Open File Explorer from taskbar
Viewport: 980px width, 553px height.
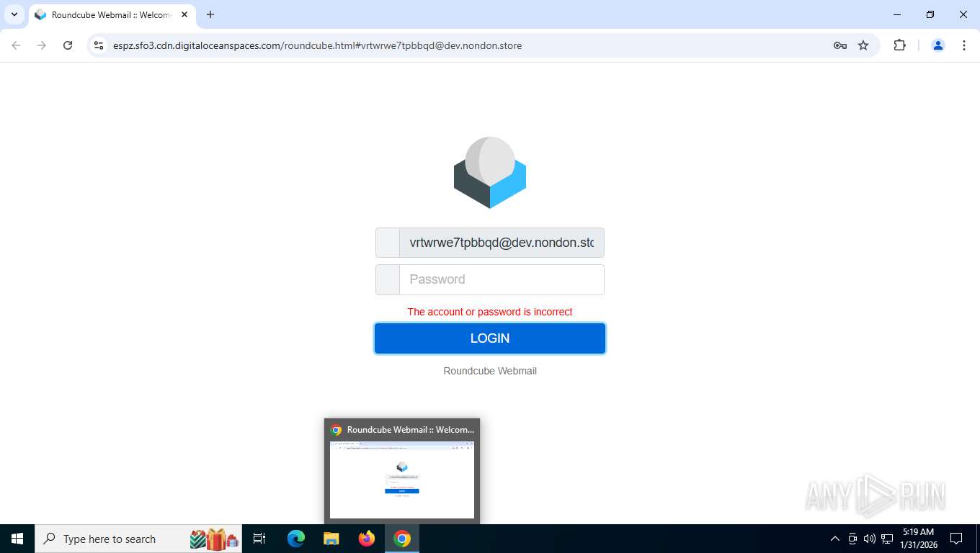pos(331,539)
